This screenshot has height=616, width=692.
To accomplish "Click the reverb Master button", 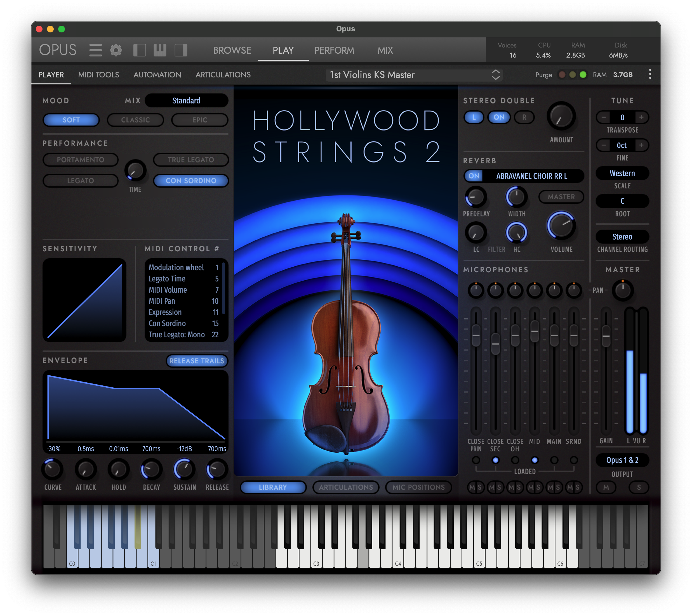I will point(561,197).
